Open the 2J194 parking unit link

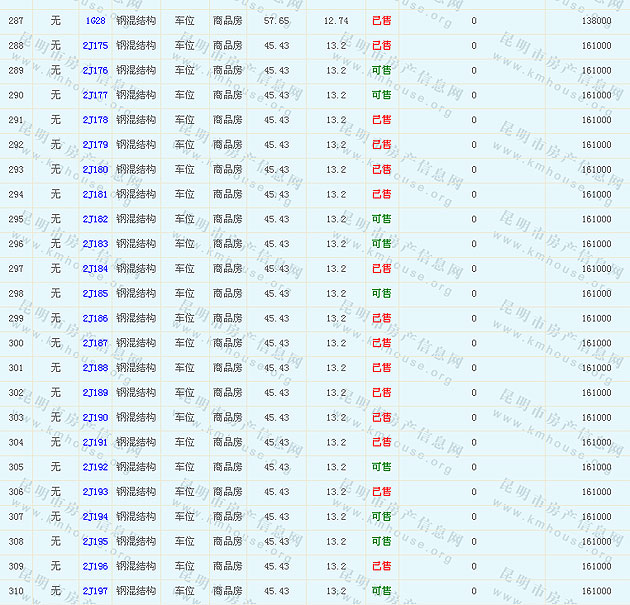click(95, 517)
